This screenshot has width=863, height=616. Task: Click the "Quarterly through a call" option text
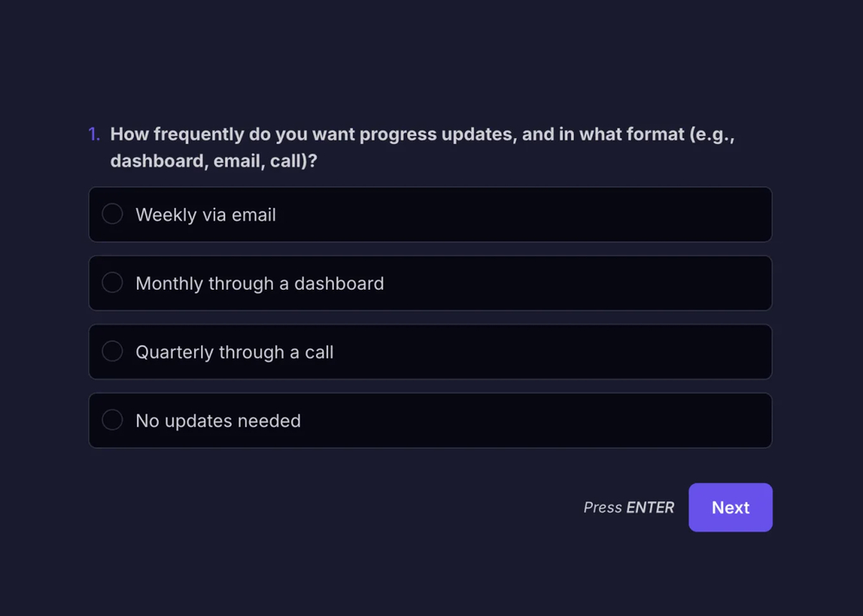pos(234,352)
